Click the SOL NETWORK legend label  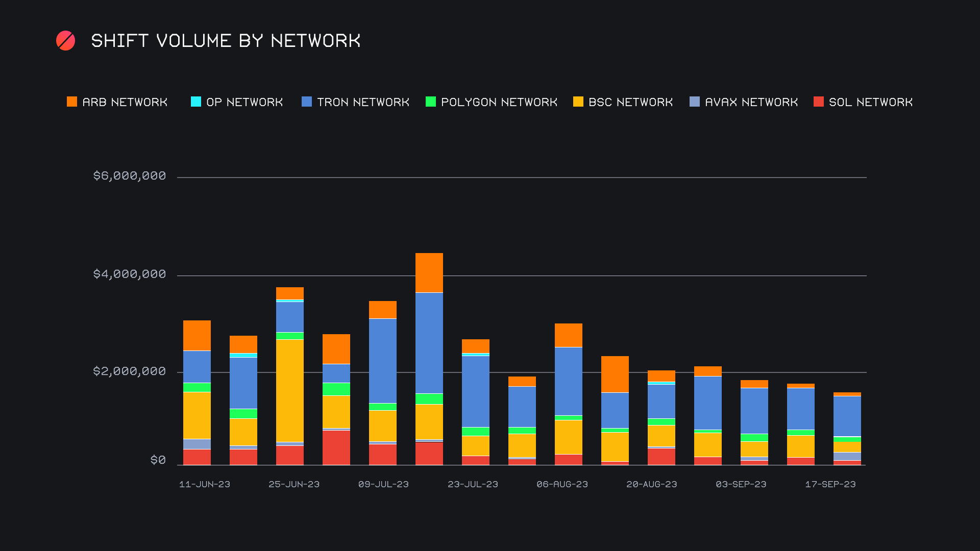point(871,103)
